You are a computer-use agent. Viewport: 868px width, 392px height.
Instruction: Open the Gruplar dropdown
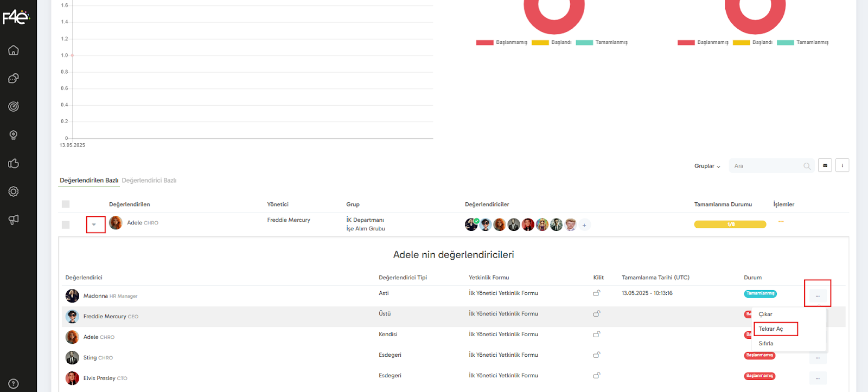[707, 166]
